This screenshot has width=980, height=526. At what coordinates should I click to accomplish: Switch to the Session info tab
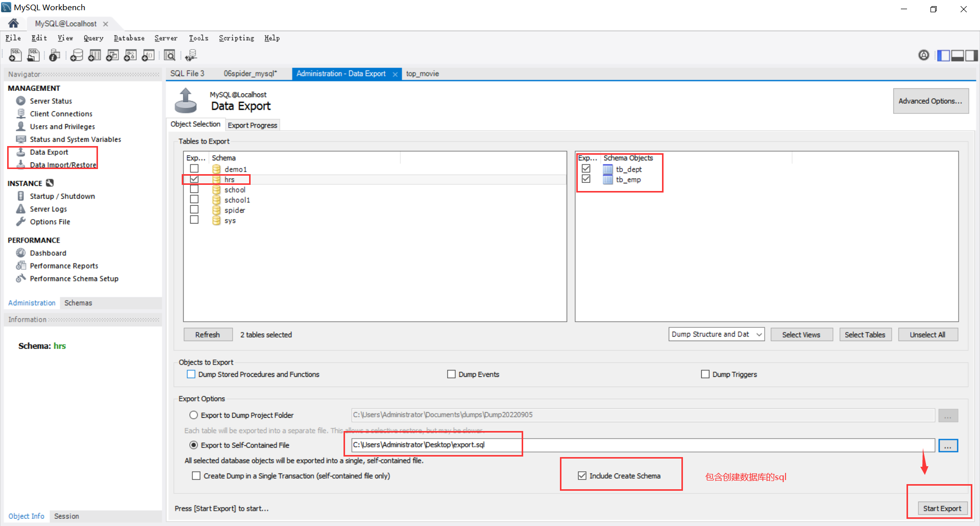(66, 516)
